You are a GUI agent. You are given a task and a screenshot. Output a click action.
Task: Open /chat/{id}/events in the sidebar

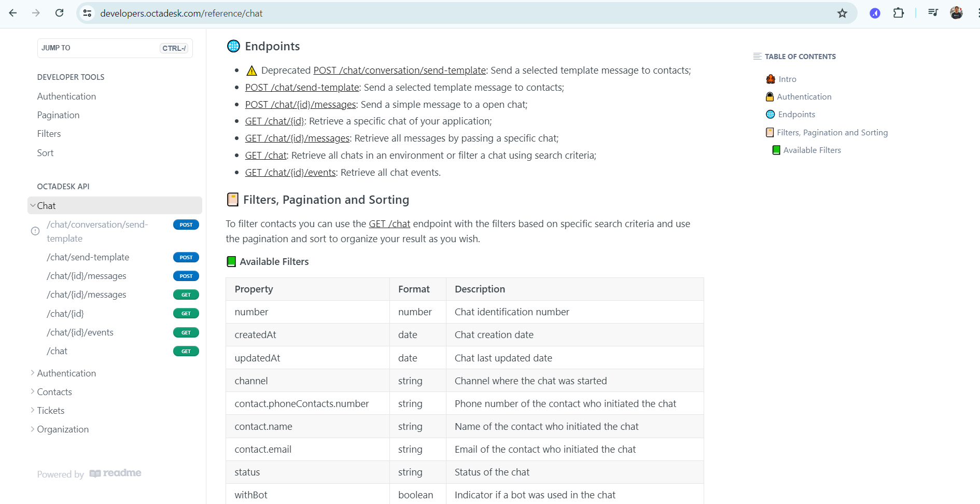point(80,332)
